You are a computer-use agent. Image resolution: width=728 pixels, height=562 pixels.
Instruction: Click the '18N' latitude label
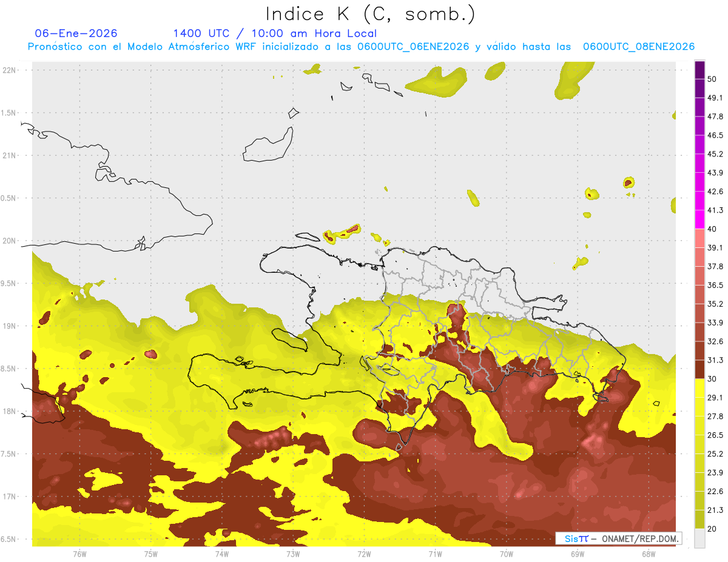point(10,411)
